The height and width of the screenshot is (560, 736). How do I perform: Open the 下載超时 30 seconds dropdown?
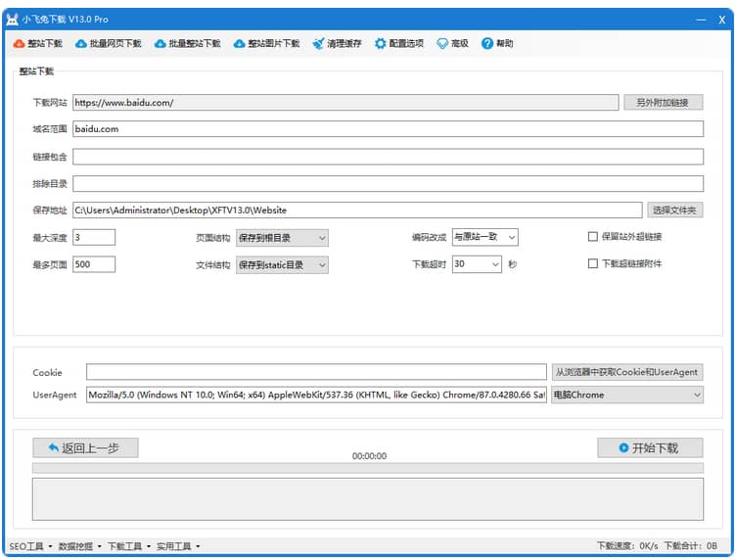477,264
